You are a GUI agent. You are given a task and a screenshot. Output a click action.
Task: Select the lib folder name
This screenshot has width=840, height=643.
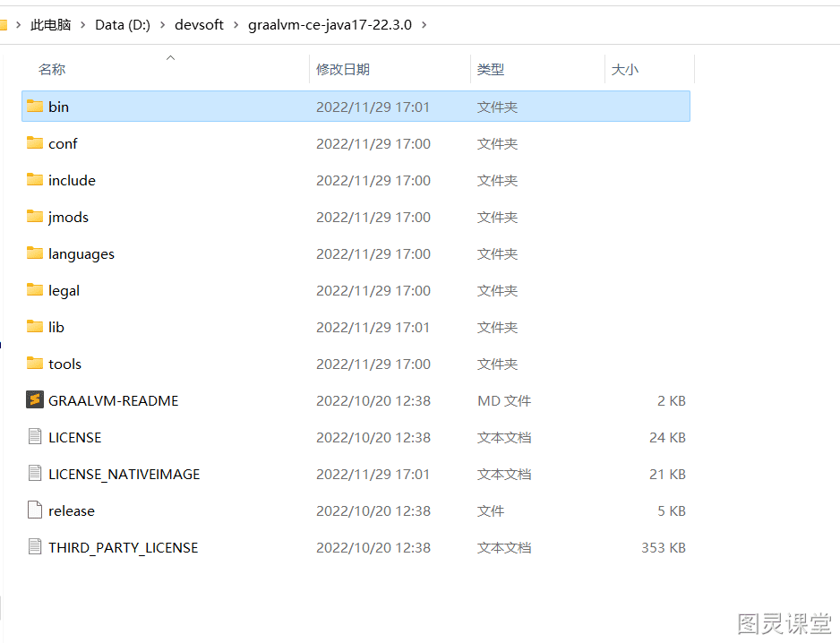coord(56,327)
